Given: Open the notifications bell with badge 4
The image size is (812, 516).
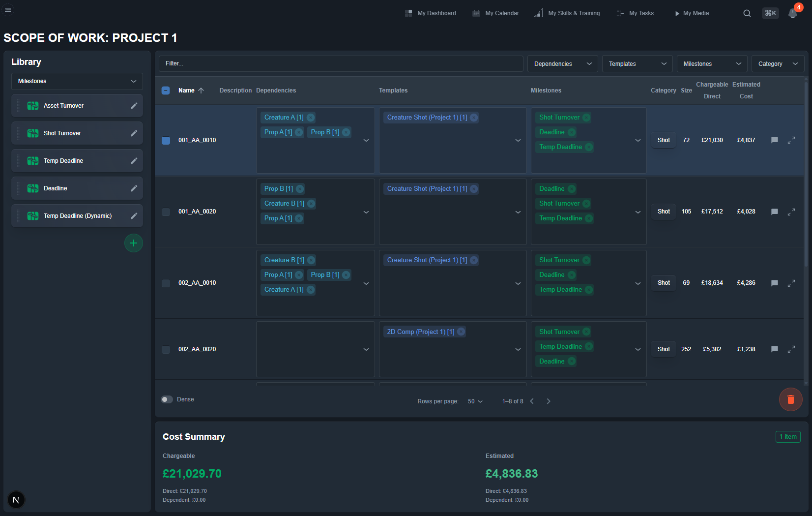Looking at the screenshot, I should (792, 13).
